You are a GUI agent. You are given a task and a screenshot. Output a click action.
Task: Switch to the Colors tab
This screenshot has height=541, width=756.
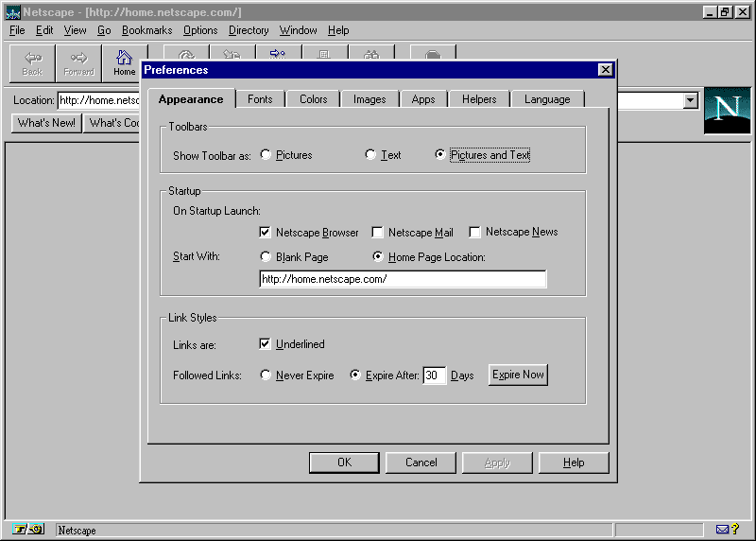coord(314,99)
